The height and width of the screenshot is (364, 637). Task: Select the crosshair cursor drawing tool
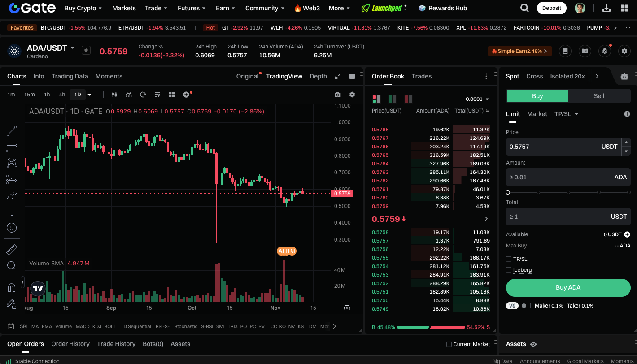12,115
